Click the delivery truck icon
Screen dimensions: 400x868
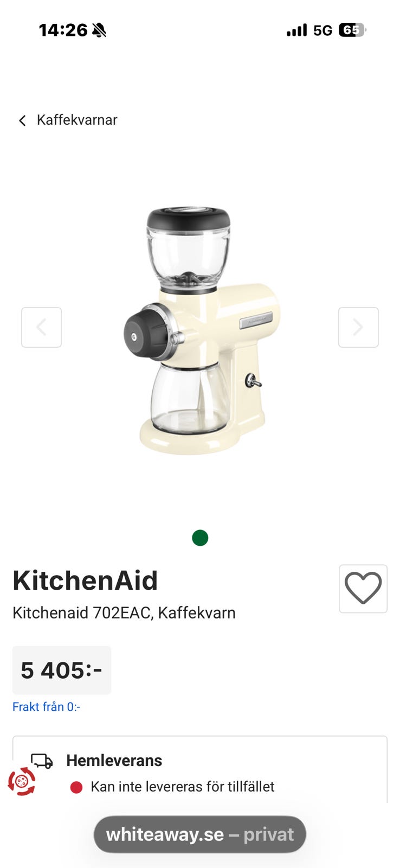(42, 761)
